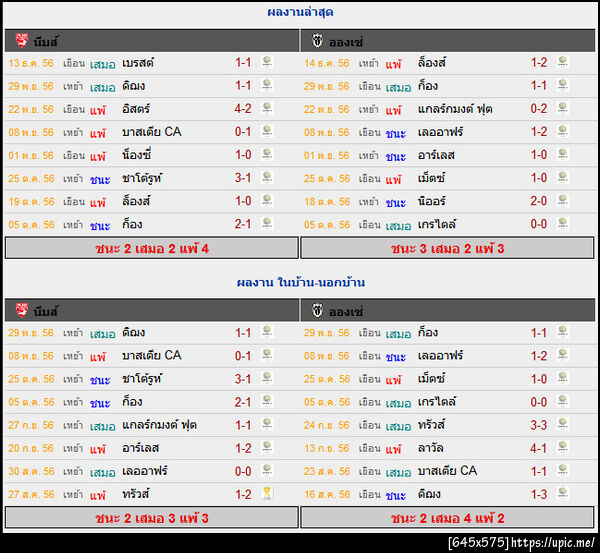Click opponent name 'น็องซี่'

point(137,155)
